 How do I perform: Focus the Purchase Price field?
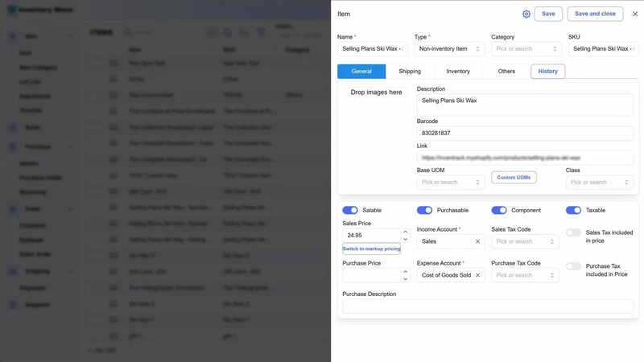pyautogui.click(x=371, y=275)
